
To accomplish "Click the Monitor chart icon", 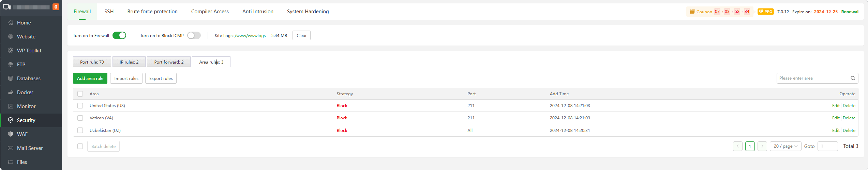I will (x=11, y=106).
